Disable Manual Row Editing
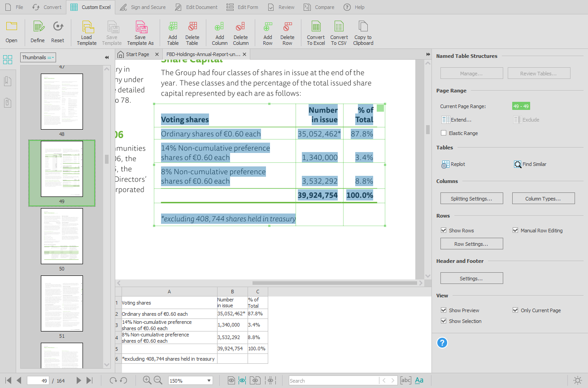The height and width of the screenshot is (388, 588). pyautogui.click(x=515, y=230)
